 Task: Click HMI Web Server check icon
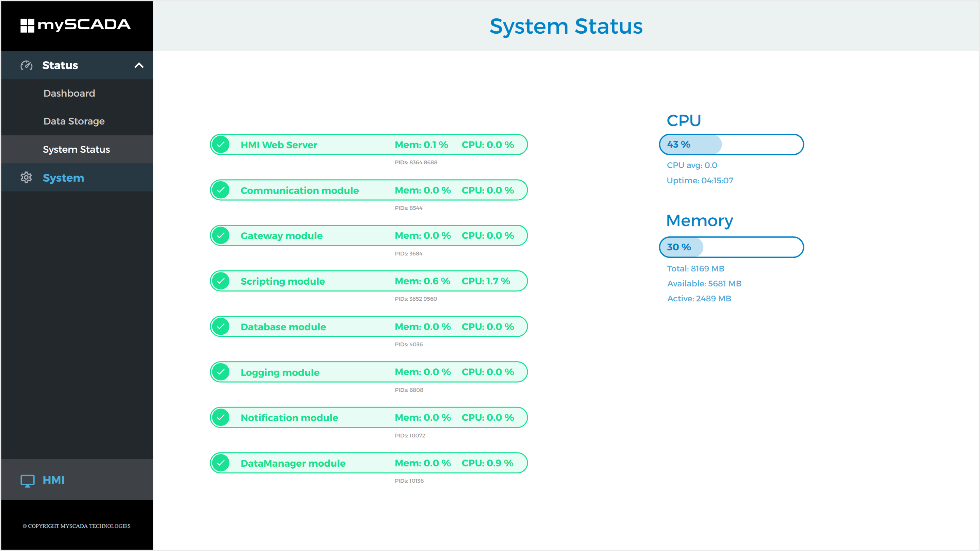(220, 145)
